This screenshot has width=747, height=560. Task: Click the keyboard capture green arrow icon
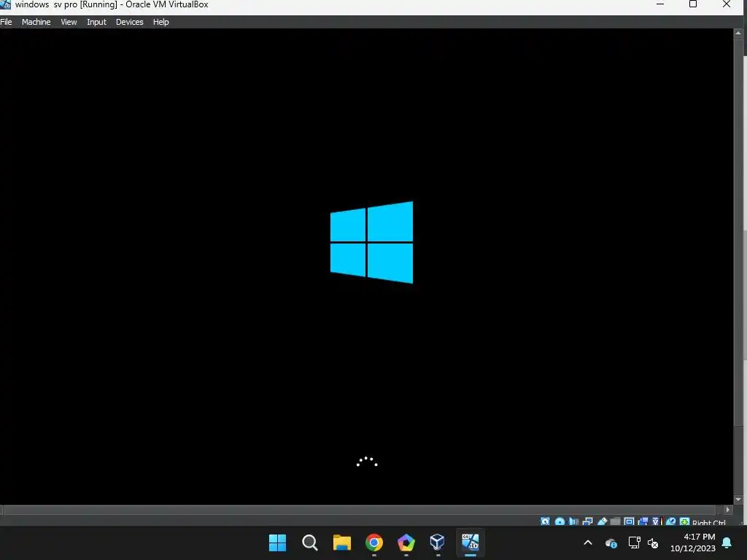pos(684,521)
